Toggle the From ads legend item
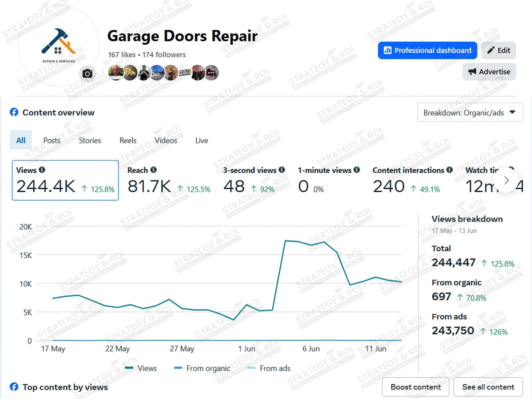This screenshot has height=399, width=532. tap(269, 368)
